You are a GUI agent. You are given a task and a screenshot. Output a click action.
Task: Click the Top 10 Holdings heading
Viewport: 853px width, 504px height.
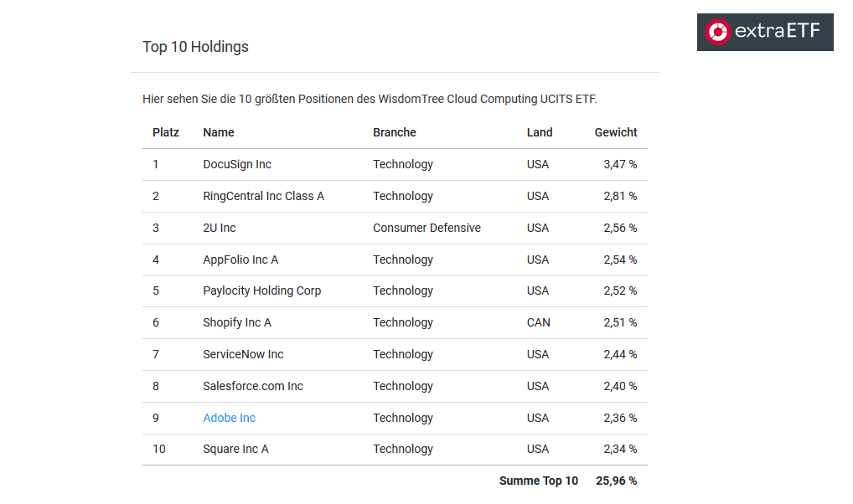click(x=195, y=47)
